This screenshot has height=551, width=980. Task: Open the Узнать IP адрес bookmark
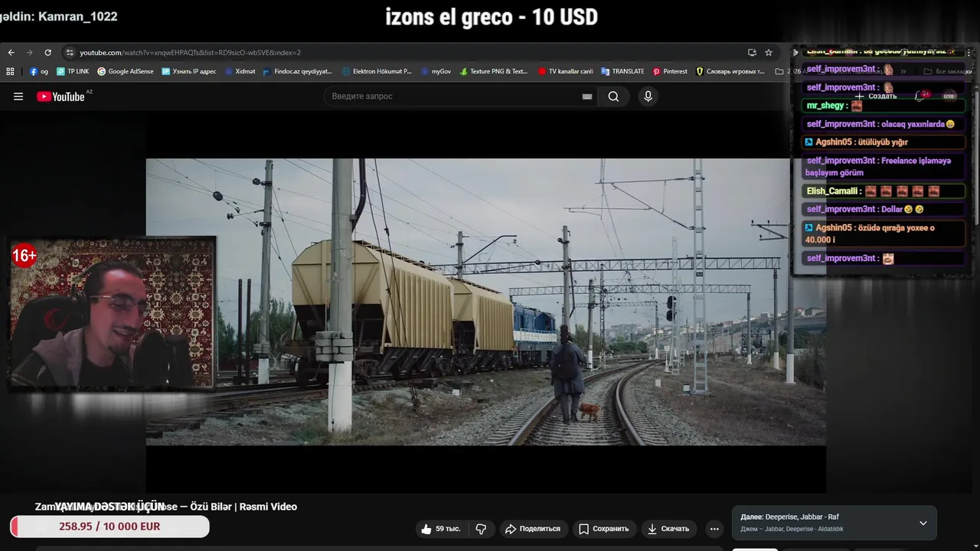click(x=189, y=71)
